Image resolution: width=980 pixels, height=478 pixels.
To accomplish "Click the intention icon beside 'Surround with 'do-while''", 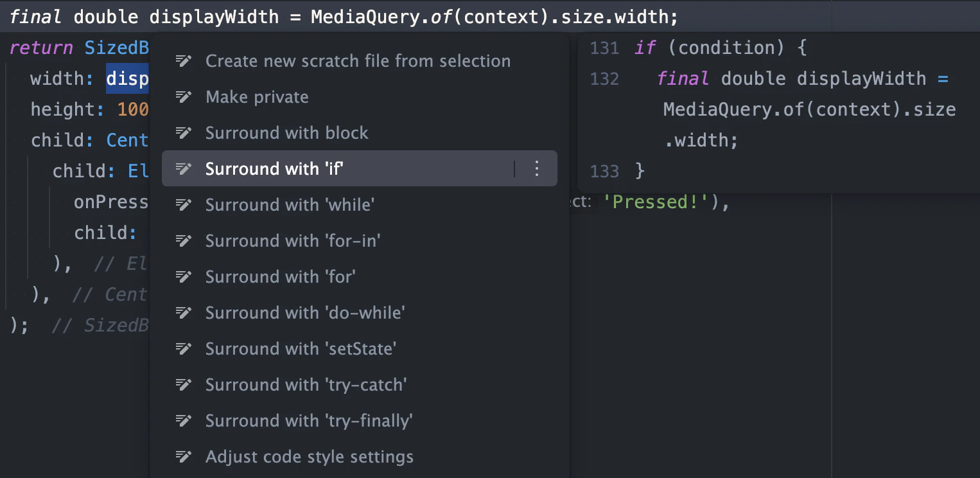I will pos(183,312).
